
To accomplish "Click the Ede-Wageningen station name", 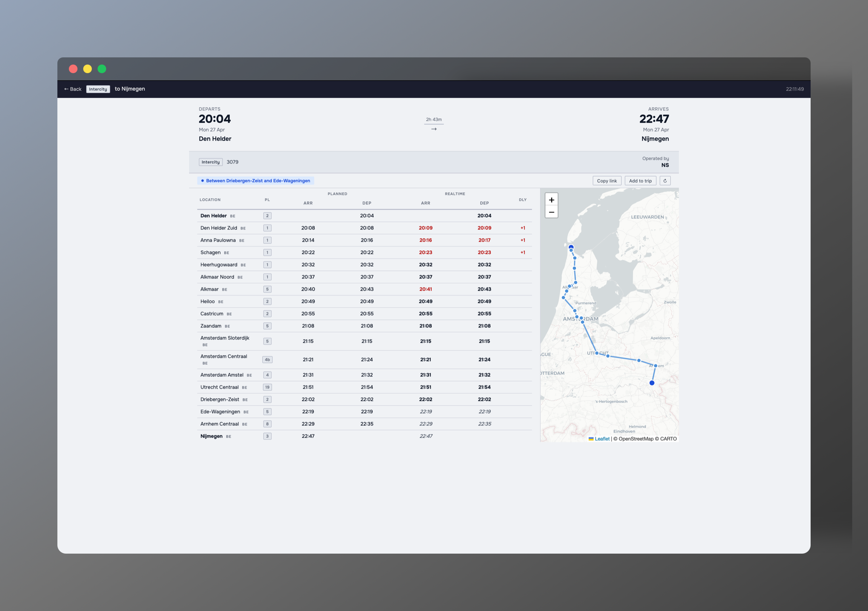I will [x=220, y=412].
